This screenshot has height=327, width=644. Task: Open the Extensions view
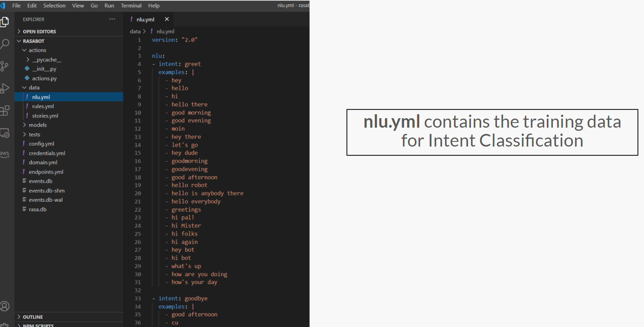click(x=4, y=111)
